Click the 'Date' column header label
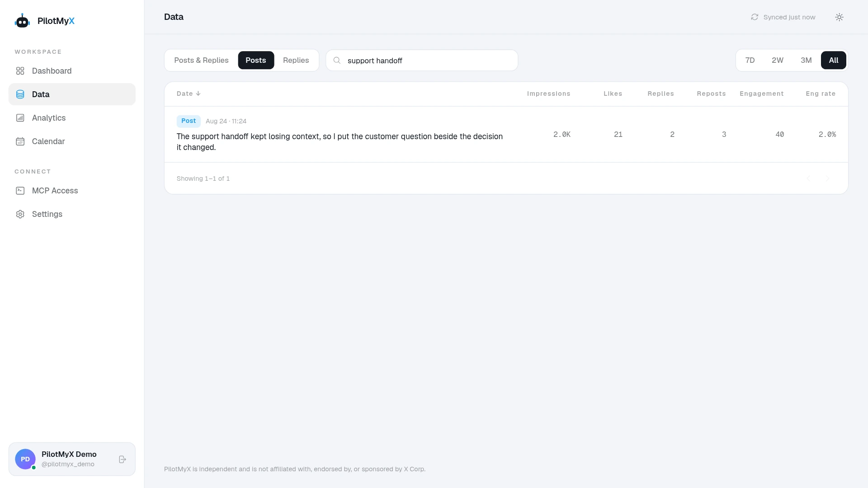Viewport: 868px width, 488px height. (184, 94)
